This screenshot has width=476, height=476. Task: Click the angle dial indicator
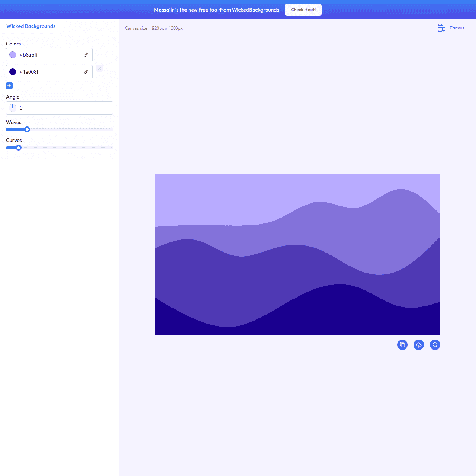point(13,107)
